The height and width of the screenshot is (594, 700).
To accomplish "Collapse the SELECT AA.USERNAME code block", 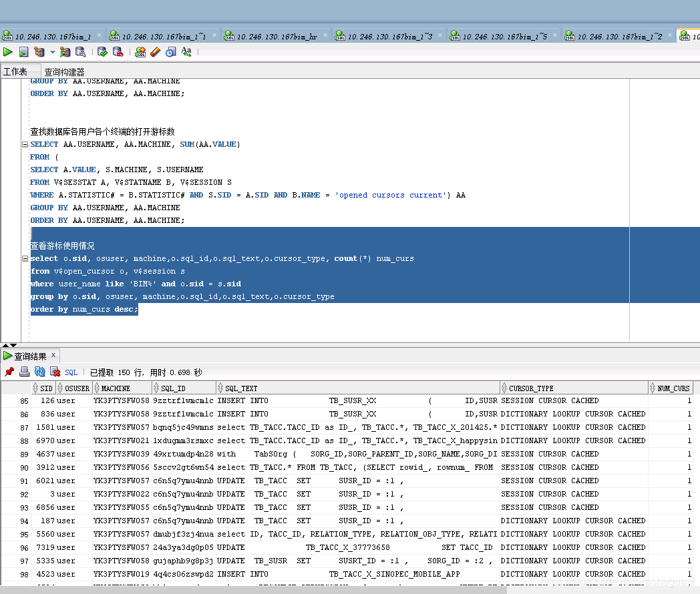I will tap(25, 144).
